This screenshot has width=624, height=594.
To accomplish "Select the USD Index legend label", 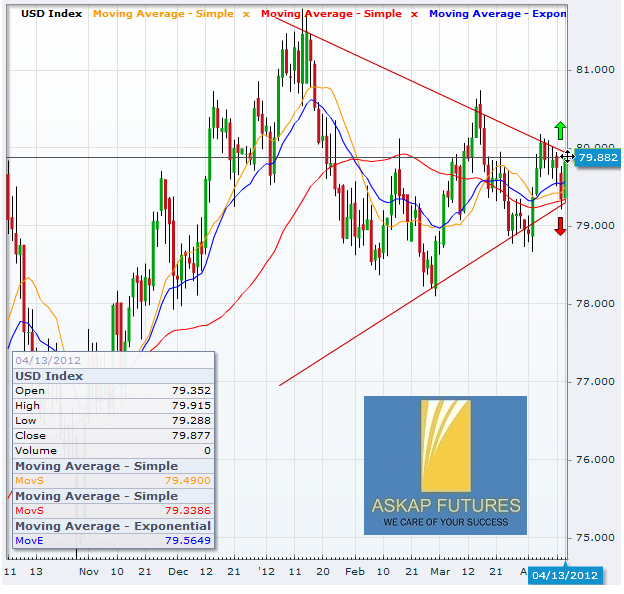I will pyautogui.click(x=45, y=15).
